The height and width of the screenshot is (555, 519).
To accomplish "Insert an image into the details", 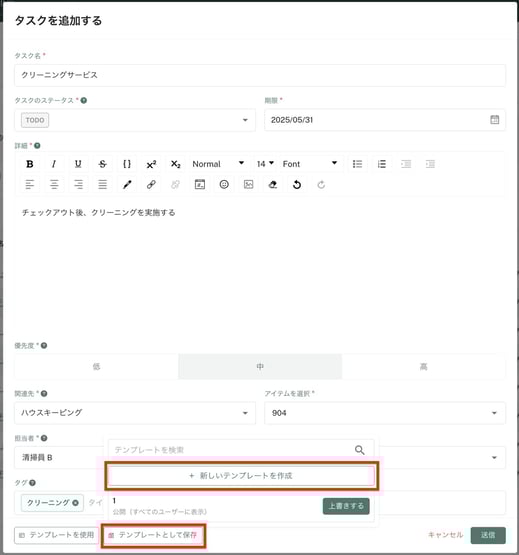I will click(x=249, y=184).
